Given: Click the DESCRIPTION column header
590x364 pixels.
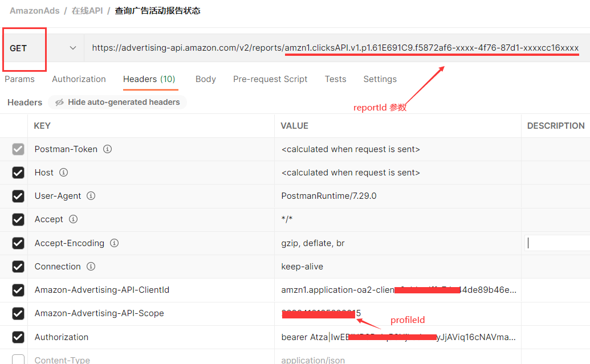Looking at the screenshot, I should click(x=556, y=125).
